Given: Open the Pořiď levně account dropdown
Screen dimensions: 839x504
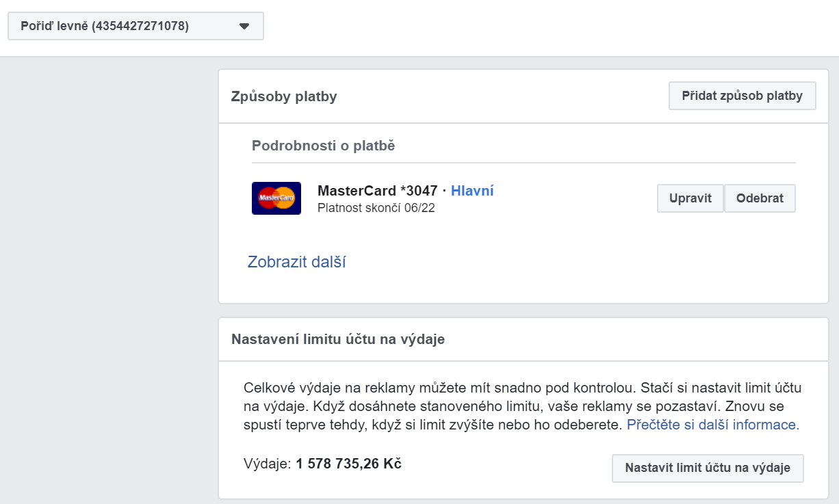Looking at the screenshot, I should coord(135,27).
